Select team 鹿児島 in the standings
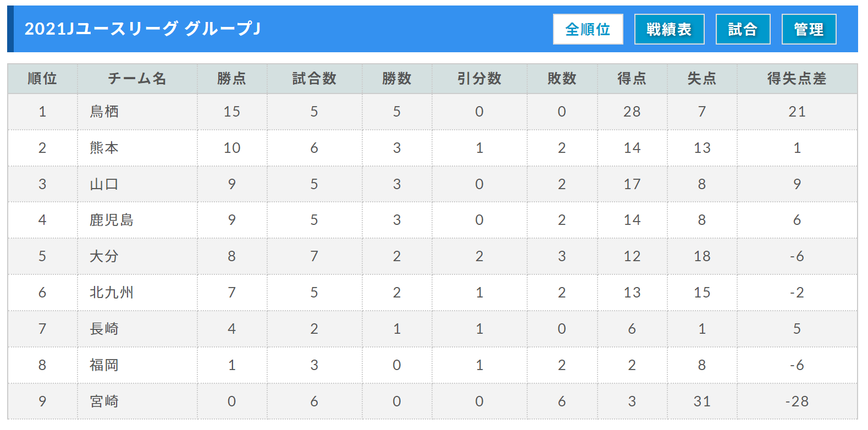 coord(112,220)
